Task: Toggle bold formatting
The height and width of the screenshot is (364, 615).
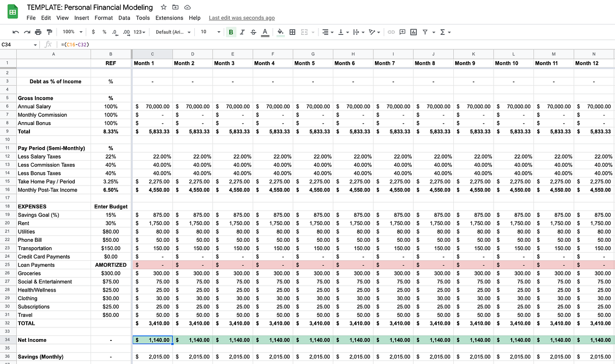Action: (231, 32)
